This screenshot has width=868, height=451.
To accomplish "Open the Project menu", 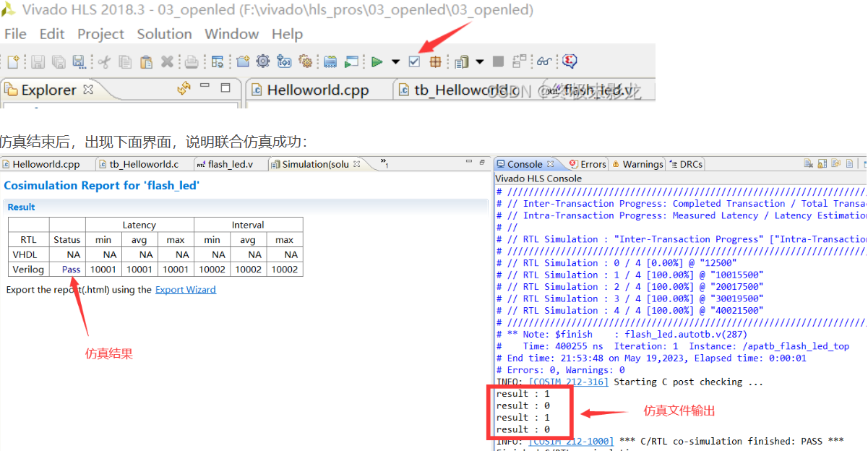I will [100, 34].
